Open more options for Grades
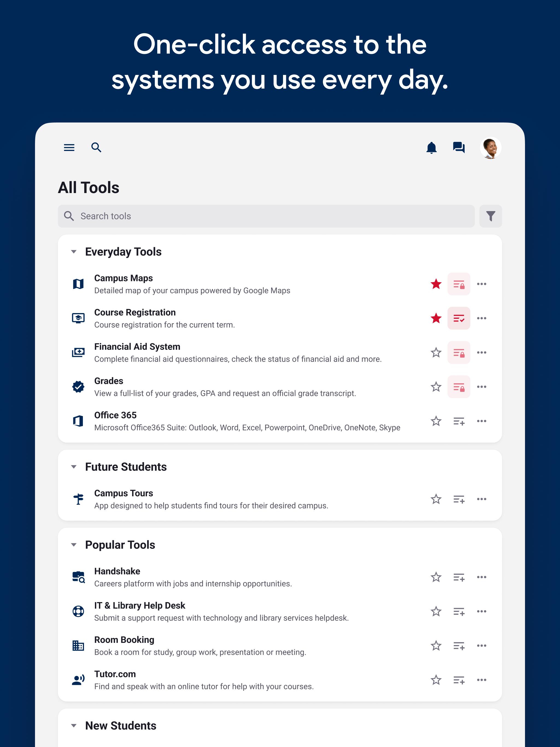The image size is (560, 747). [481, 387]
